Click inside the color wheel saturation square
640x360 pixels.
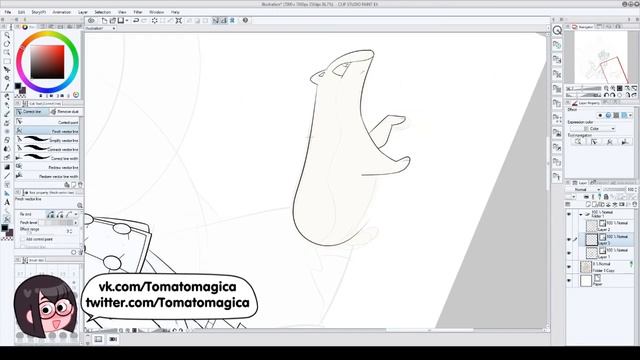[x=47, y=62]
